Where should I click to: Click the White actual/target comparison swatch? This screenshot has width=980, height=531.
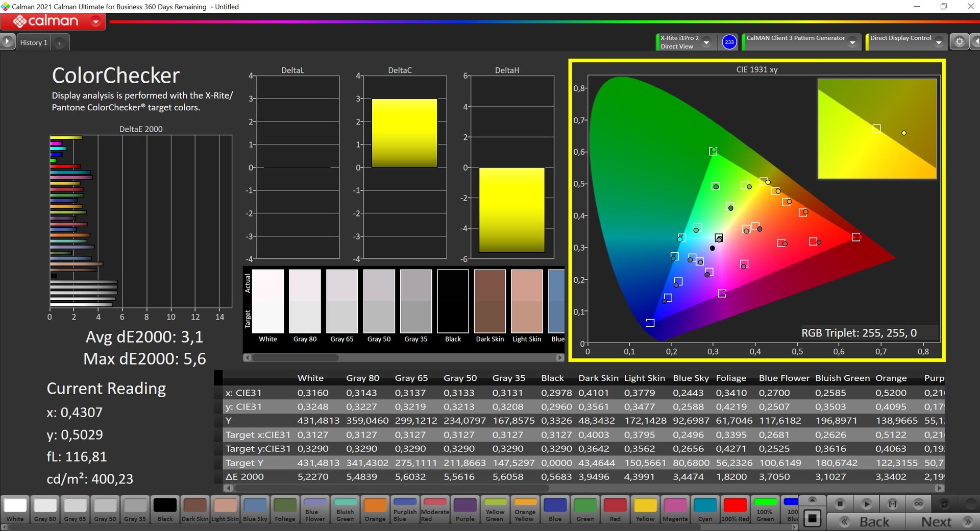pyautogui.click(x=268, y=301)
